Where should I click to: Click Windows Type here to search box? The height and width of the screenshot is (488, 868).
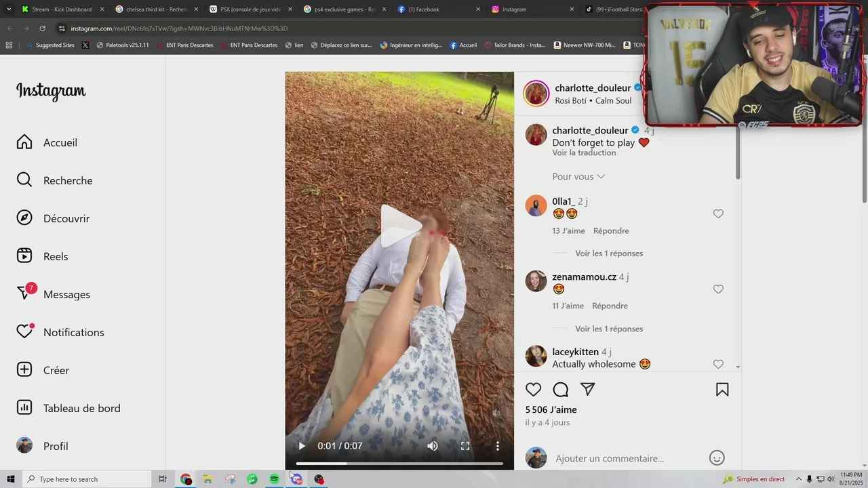tap(86, 479)
